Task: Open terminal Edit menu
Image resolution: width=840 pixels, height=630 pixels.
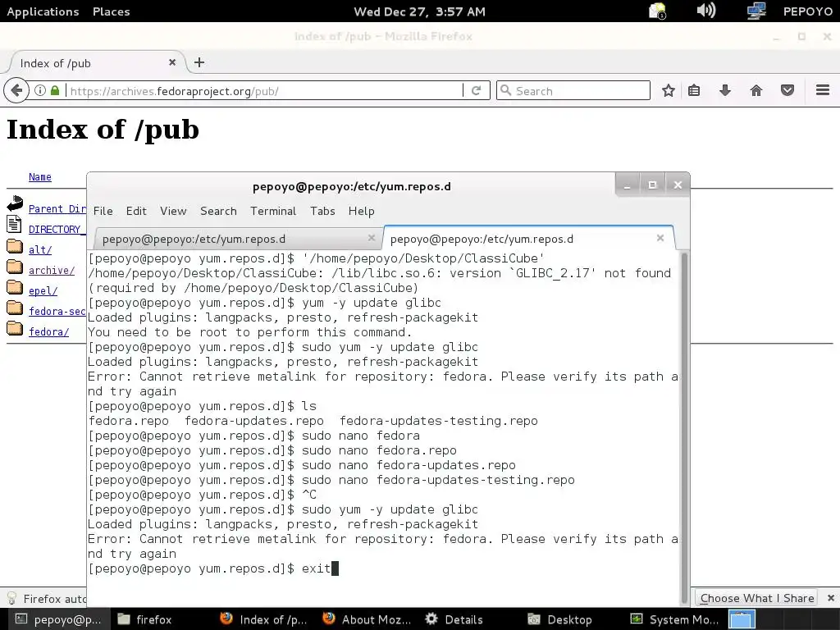Action: coord(136,211)
